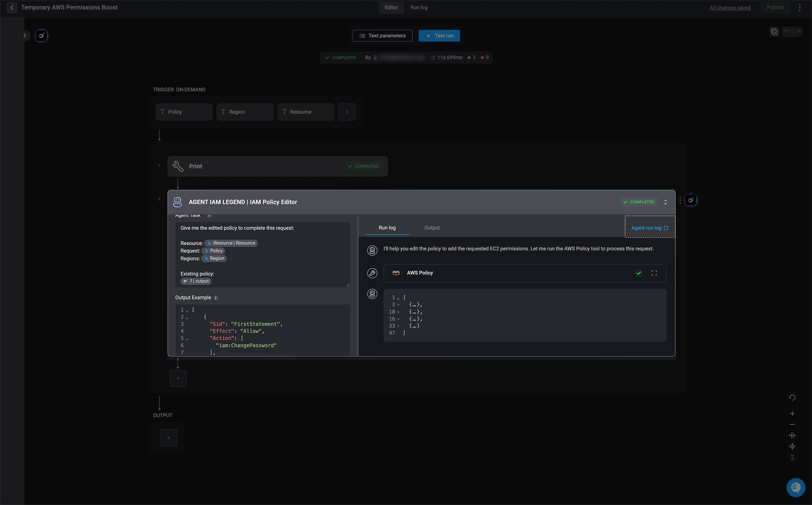Click the green check on AWS Policy
The width and height of the screenshot is (812, 505).
(x=639, y=273)
